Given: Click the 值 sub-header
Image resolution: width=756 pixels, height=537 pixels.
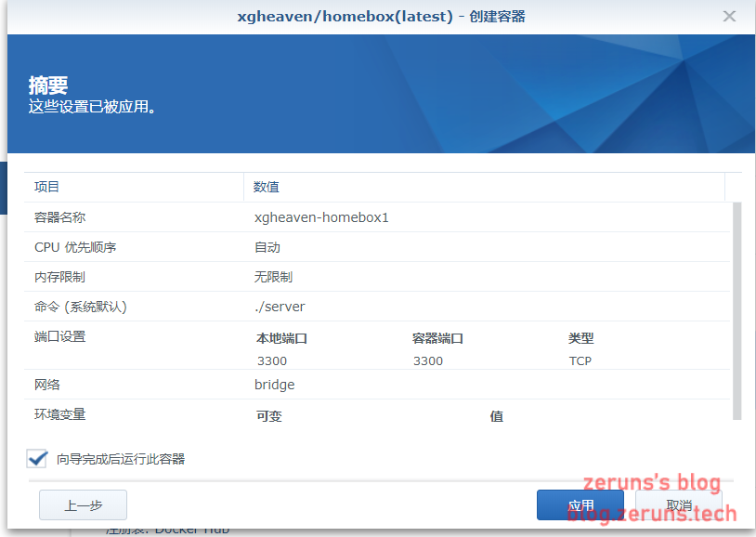Looking at the screenshot, I should coord(497,416).
